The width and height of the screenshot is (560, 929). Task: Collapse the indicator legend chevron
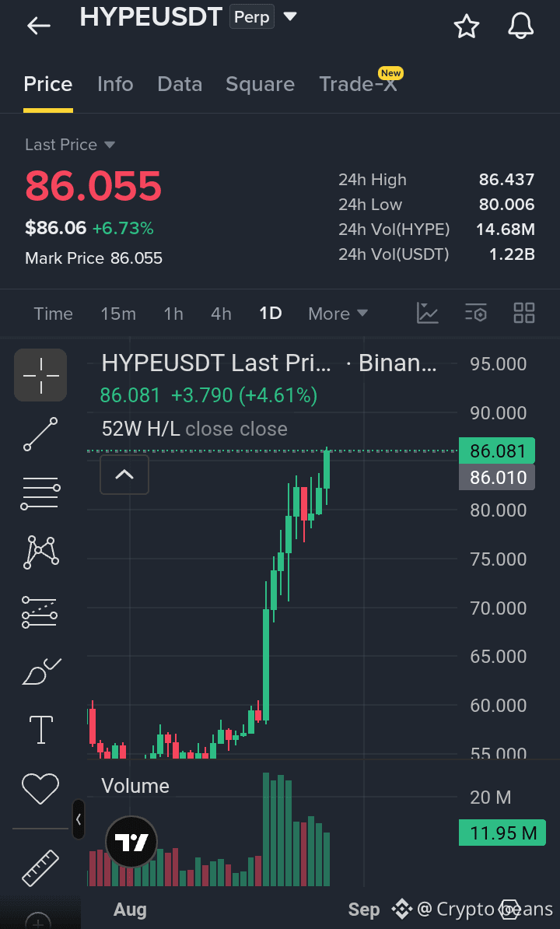tap(124, 475)
